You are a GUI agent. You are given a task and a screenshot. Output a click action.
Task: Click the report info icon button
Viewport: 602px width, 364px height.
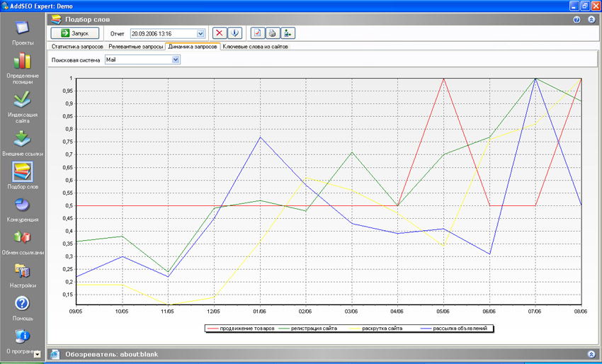click(x=234, y=33)
